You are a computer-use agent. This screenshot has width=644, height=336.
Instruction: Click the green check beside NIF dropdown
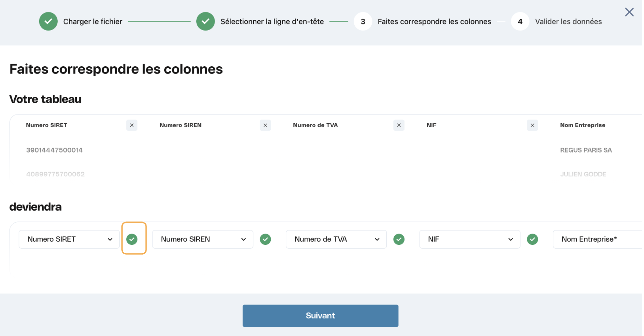pyautogui.click(x=533, y=239)
